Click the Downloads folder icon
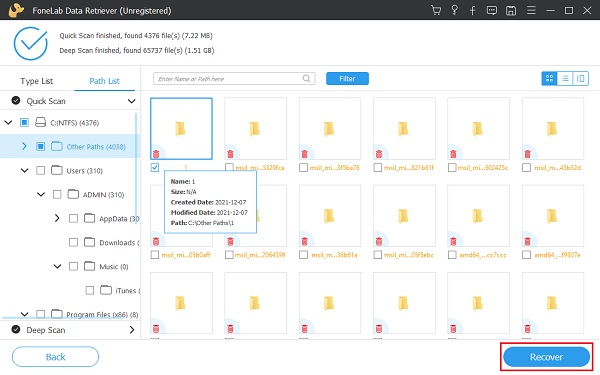Viewport: 600px width, 375px height. point(90,242)
